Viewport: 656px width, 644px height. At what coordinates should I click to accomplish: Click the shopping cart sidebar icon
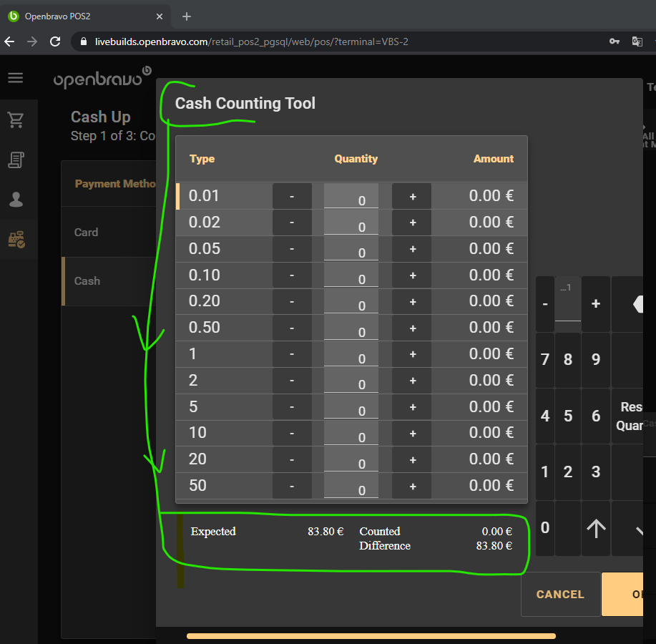tap(16, 120)
